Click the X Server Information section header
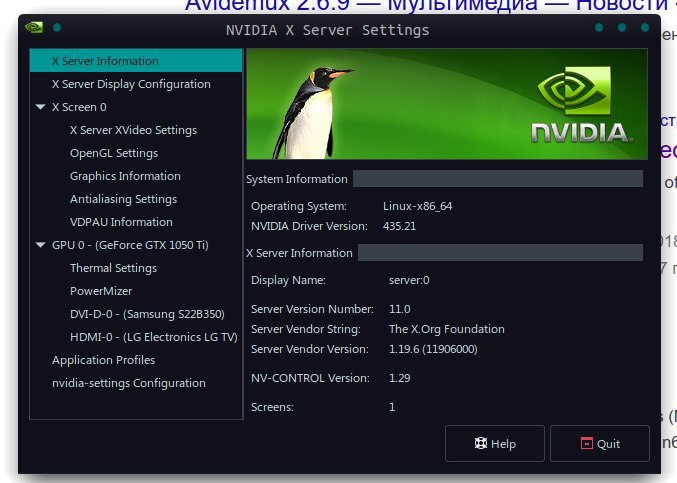The width and height of the screenshot is (677, 483). [299, 253]
